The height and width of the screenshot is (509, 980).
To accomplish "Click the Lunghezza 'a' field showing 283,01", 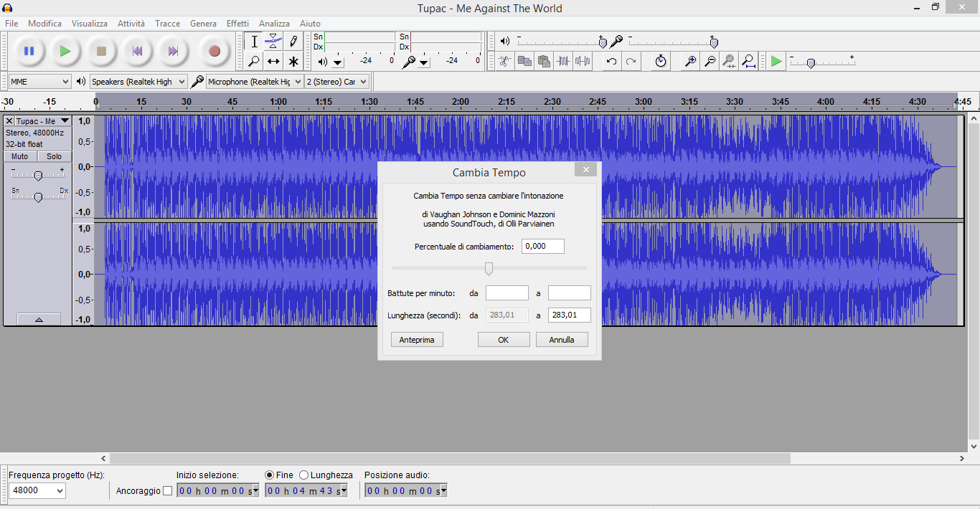I will coord(570,315).
